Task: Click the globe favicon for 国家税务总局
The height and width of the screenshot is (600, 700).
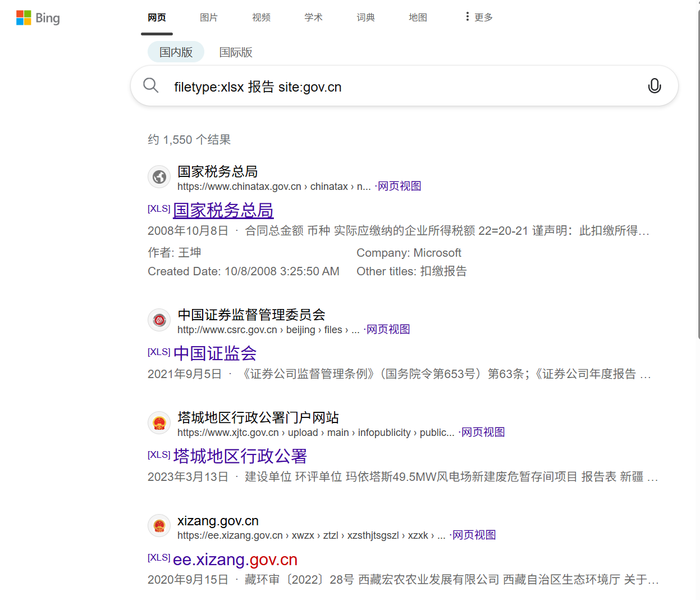Action: point(159,177)
